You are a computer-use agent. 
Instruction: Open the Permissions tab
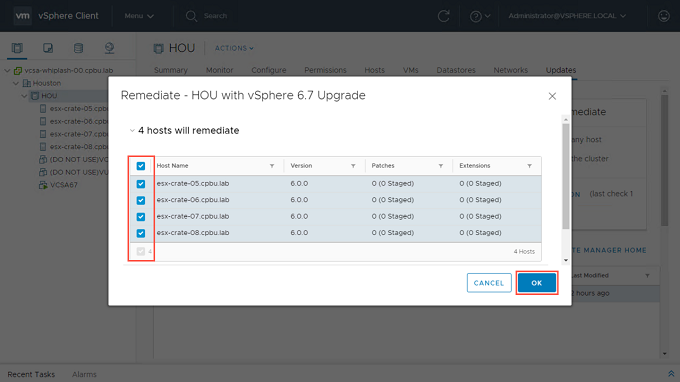325,70
